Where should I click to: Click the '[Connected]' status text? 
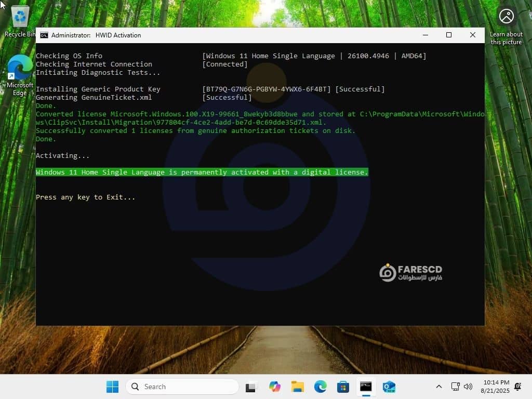(x=225, y=64)
